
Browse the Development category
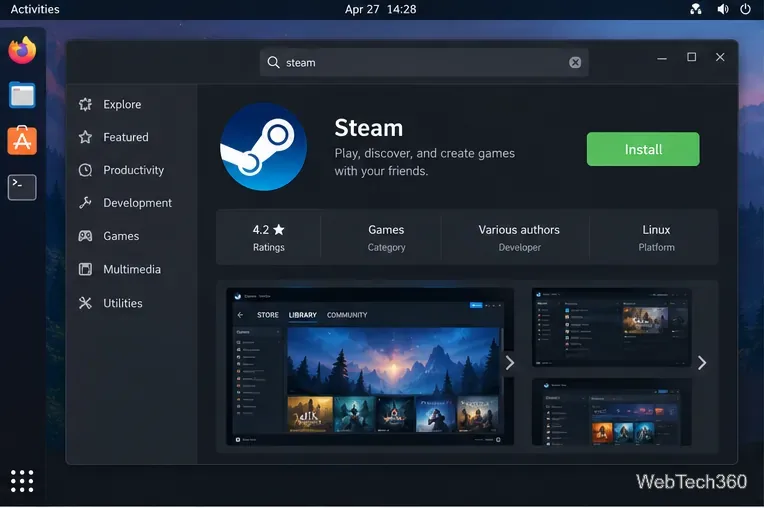click(x=137, y=203)
